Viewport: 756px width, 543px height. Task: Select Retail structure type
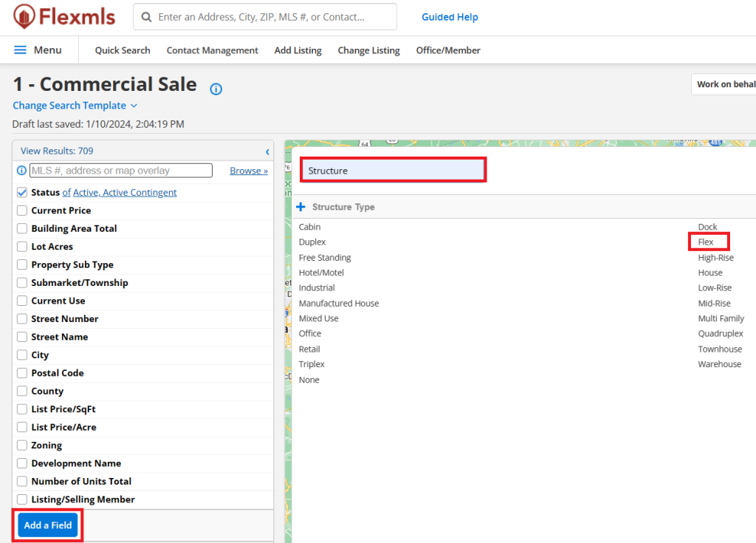coord(309,349)
